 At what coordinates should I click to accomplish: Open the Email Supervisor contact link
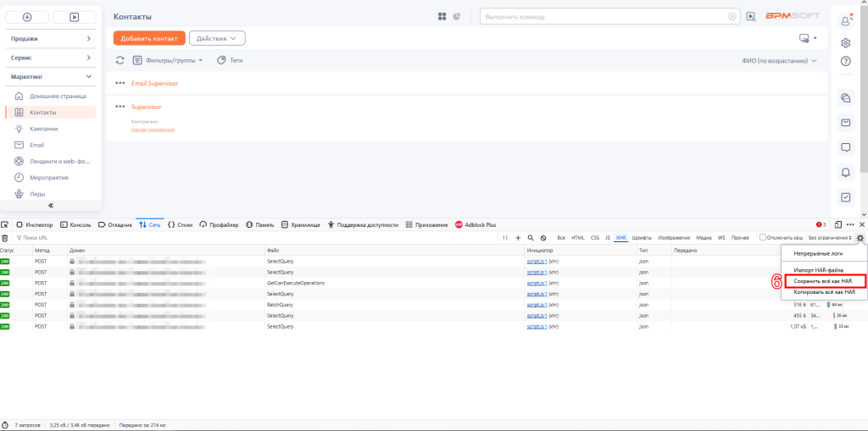[154, 83]
